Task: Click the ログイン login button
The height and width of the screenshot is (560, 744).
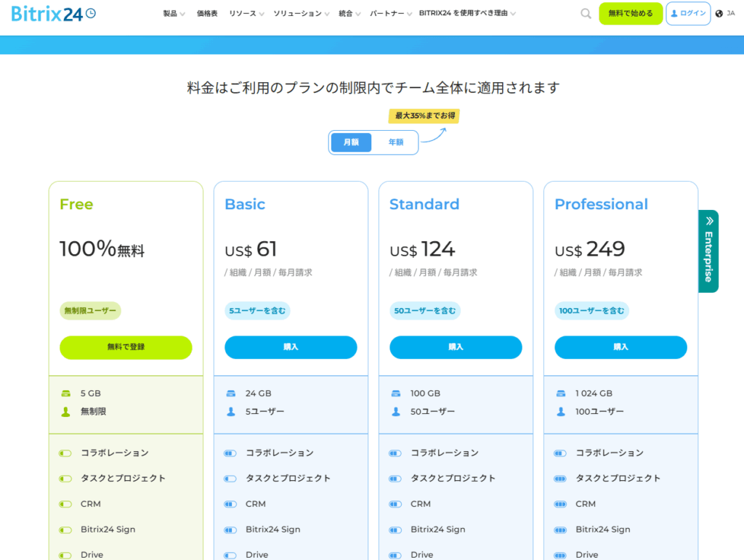Action: click(x=687, y=14)
